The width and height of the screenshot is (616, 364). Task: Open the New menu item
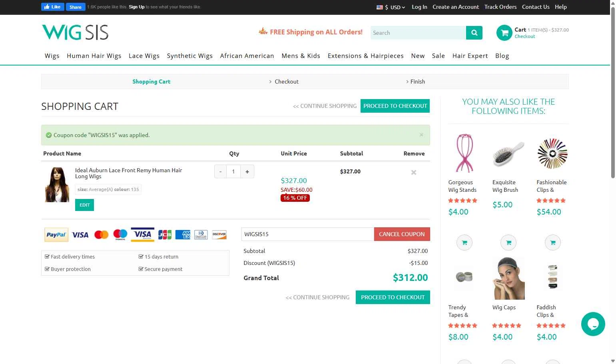418,56
